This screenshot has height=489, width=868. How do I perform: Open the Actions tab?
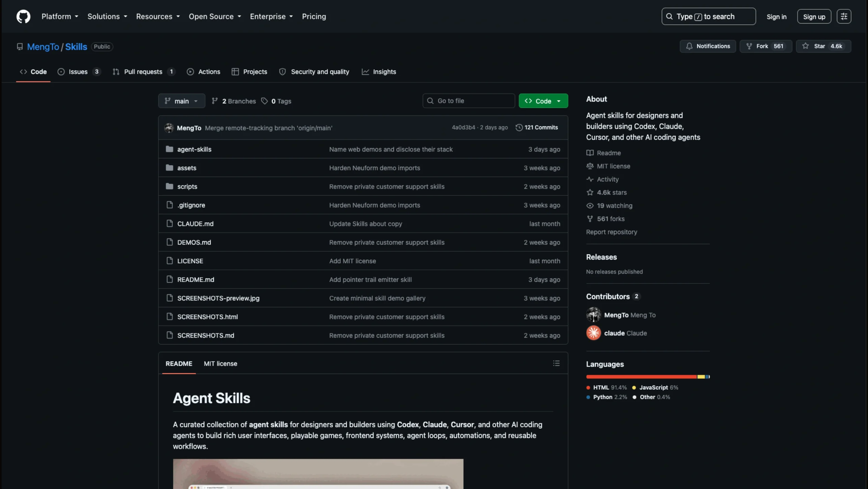point(203,72)
